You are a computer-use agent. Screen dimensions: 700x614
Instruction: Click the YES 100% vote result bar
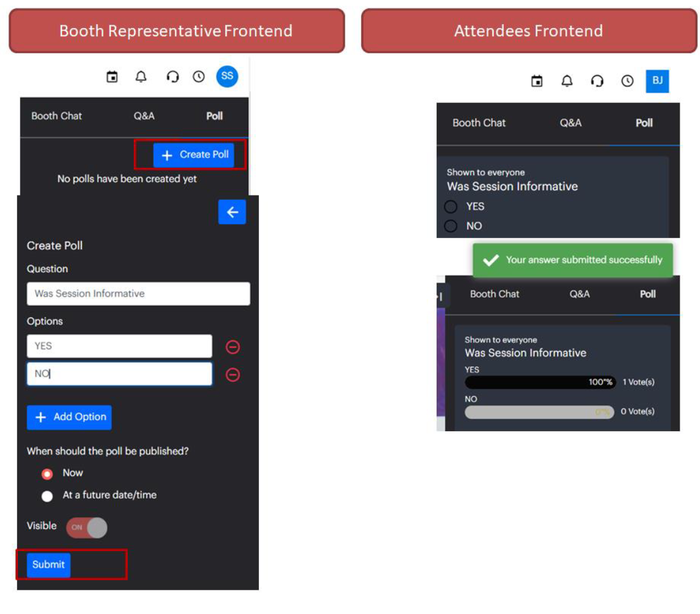pyautogui.click(x=539, y=382)
